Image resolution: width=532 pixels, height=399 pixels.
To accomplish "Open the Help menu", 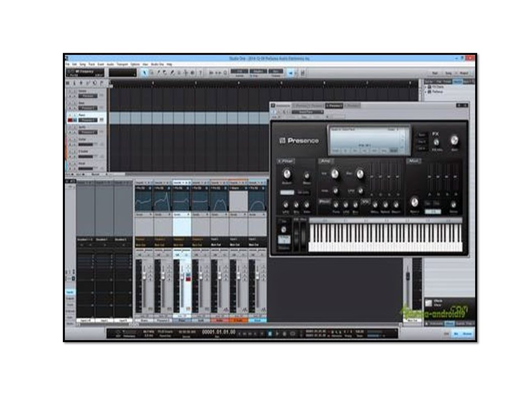I will (169, 64).
